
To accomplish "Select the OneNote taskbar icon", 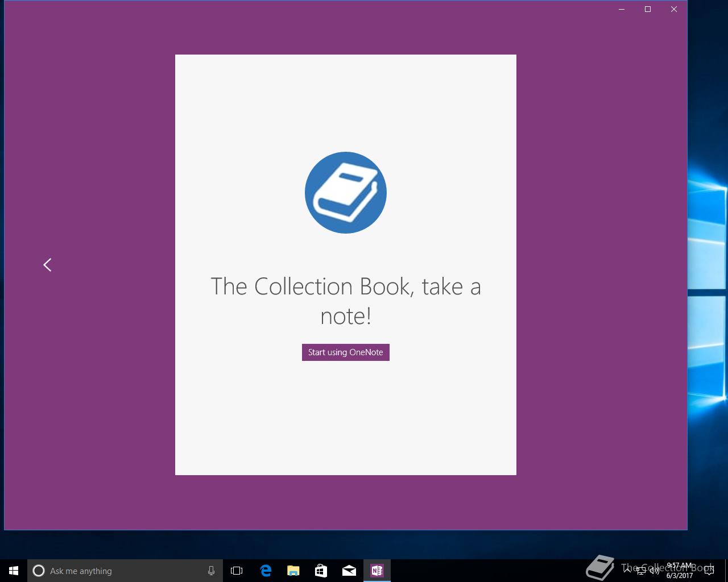I will (x=377, y=571).
